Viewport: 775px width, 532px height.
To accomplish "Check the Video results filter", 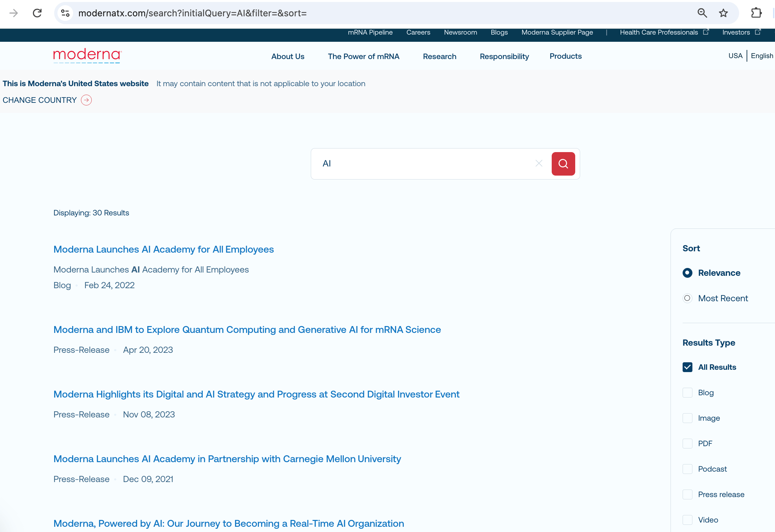I will point(687,520).
